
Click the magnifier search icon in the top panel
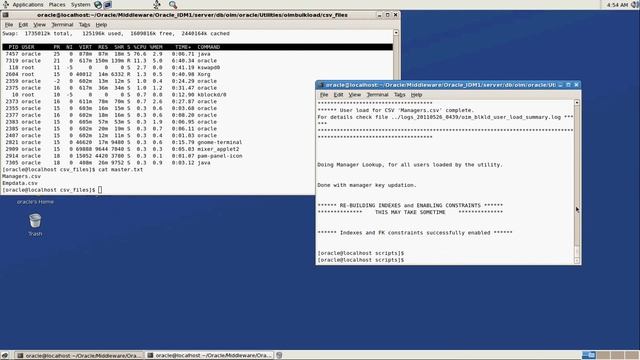(x=173, y=4)
